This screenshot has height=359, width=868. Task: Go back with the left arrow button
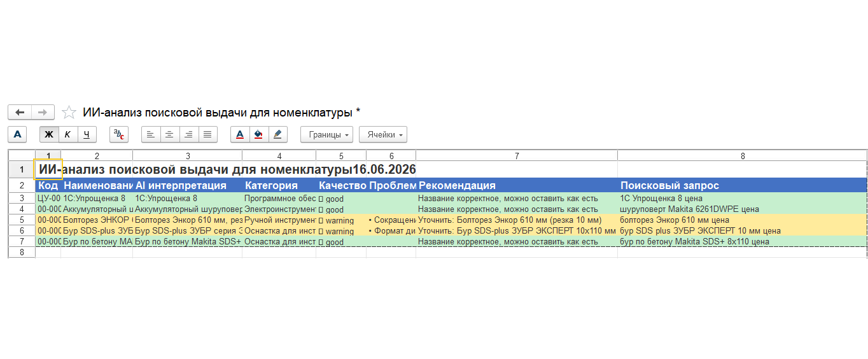pos(19,112)
